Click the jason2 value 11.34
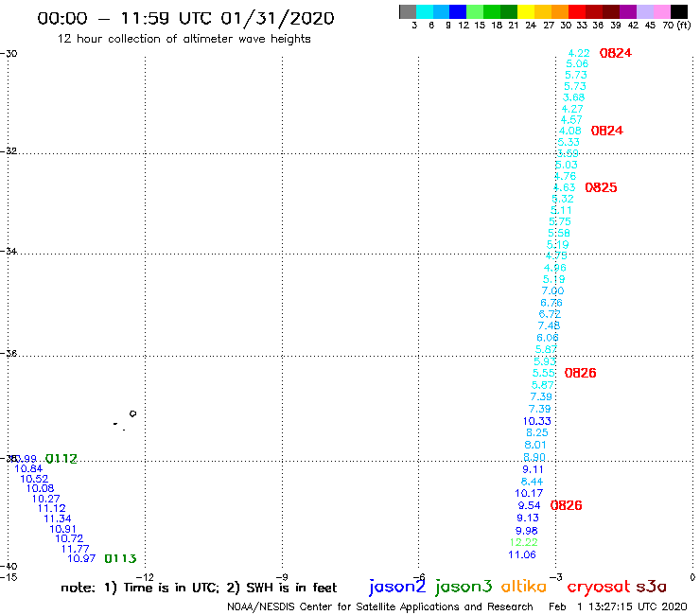The width and height of the screenshot is (700, 615). 58,519
